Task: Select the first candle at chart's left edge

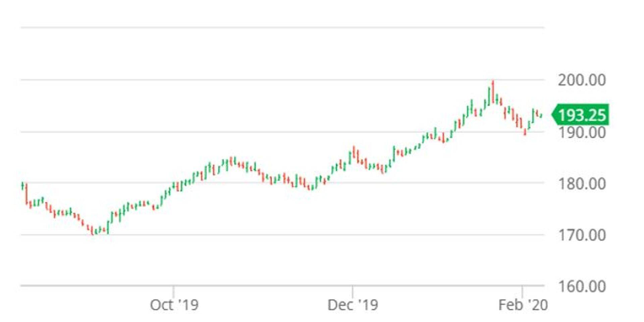Action: [22, 185]
